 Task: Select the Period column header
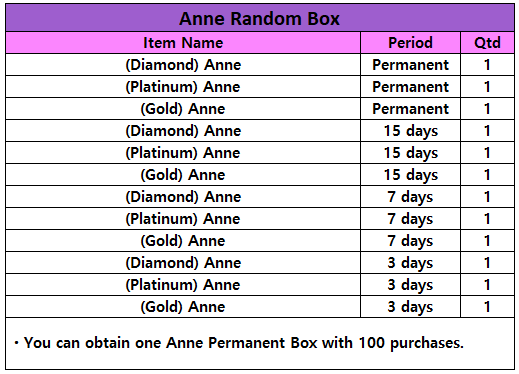click(410, 43)
